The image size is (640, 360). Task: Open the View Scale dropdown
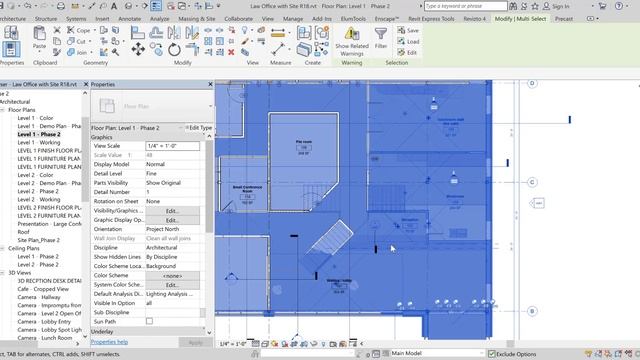pyautogui.click(x=173, y=146)
